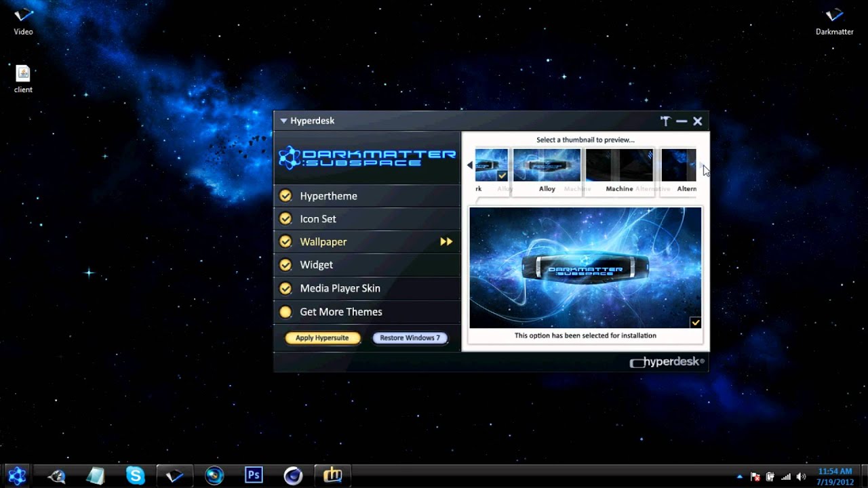Toggle the large preview install checkbox
Viewport: 868px width, 488px height.
(695, 323)
